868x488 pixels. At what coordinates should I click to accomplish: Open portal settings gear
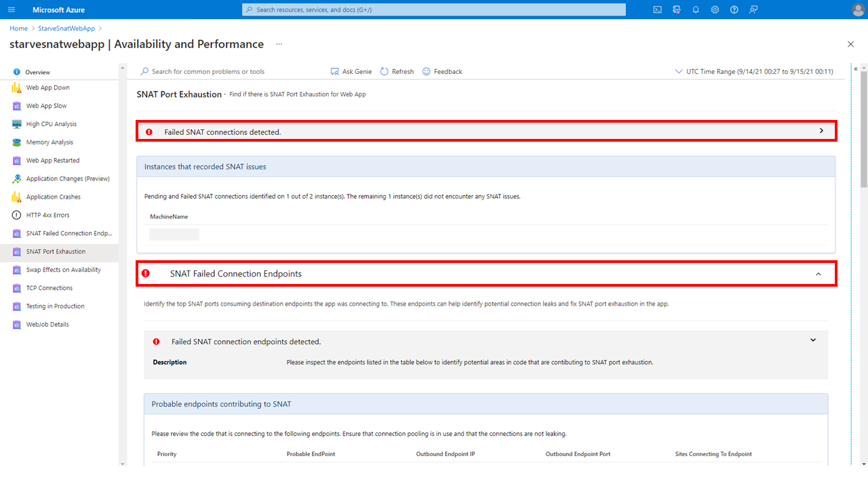(x=715, y=9)
